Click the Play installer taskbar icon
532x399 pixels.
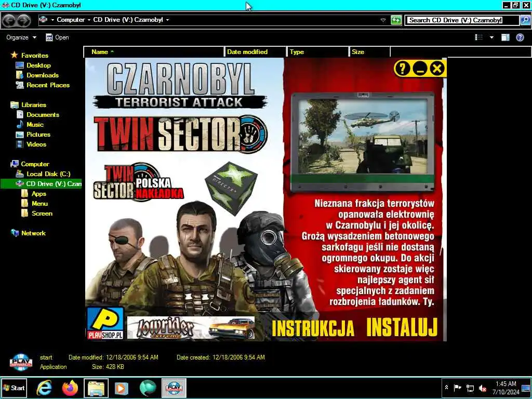click(x=174, y=388)
